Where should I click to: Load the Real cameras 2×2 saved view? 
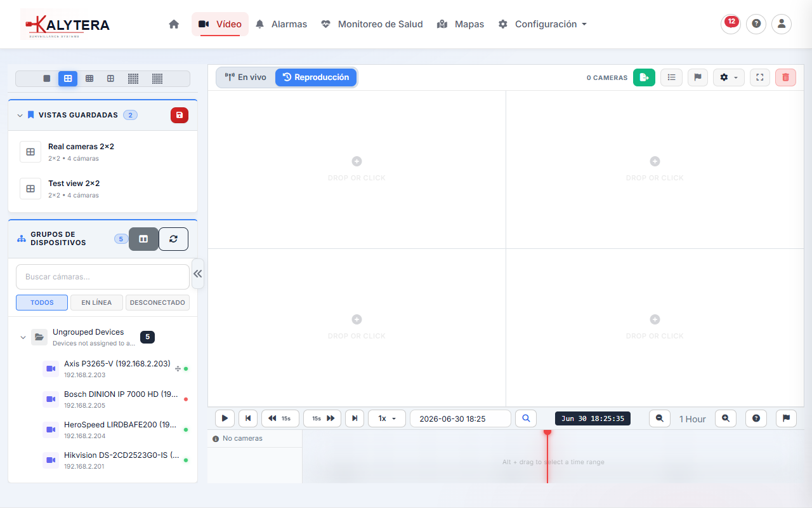click(103, 152)
